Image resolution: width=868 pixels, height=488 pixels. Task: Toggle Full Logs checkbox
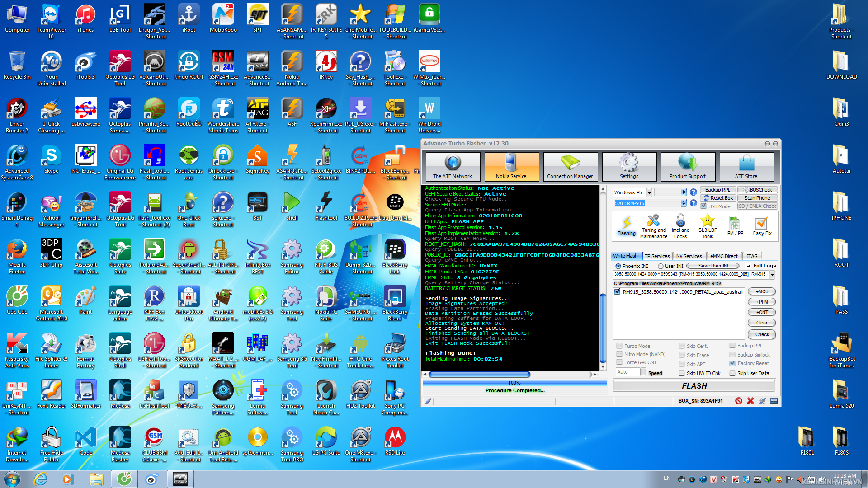[748, 266]
